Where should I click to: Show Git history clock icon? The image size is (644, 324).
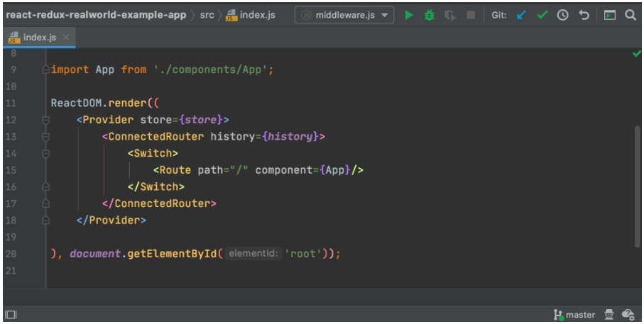[x=563, y=15]
